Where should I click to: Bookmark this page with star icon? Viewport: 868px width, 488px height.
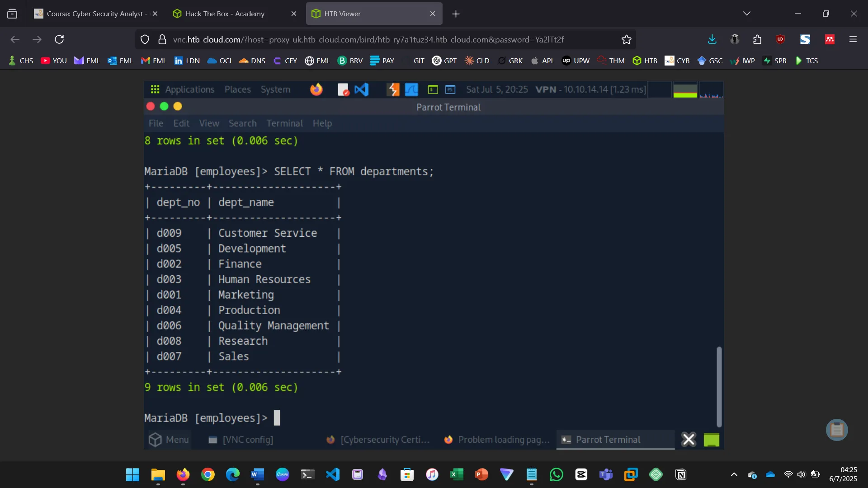coord(626,40)
